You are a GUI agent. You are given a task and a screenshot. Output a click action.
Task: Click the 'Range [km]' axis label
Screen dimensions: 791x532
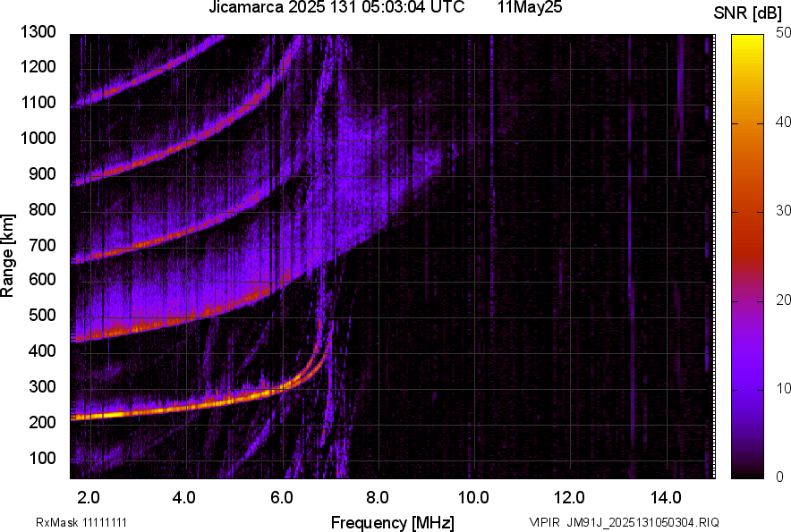coord(7,256)
